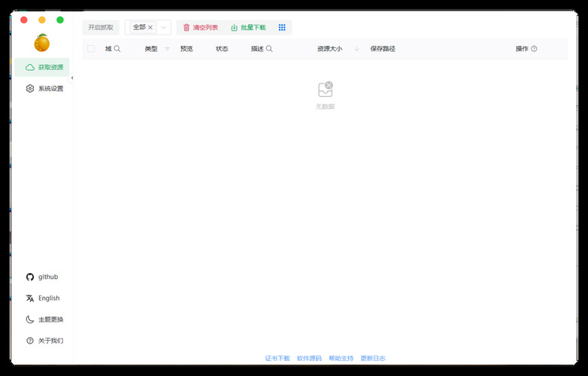
Task: Click the search icon beside 域 column
Action: [117, 49]
